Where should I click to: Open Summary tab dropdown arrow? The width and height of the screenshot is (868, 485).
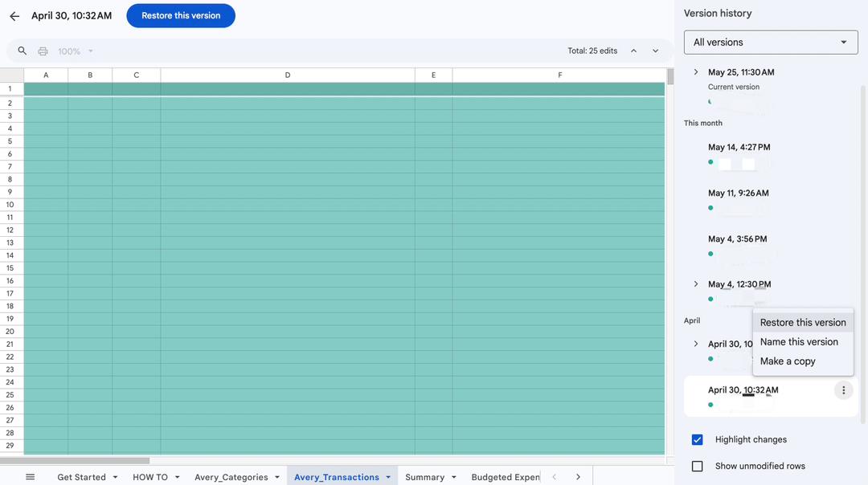pos(454,477)
